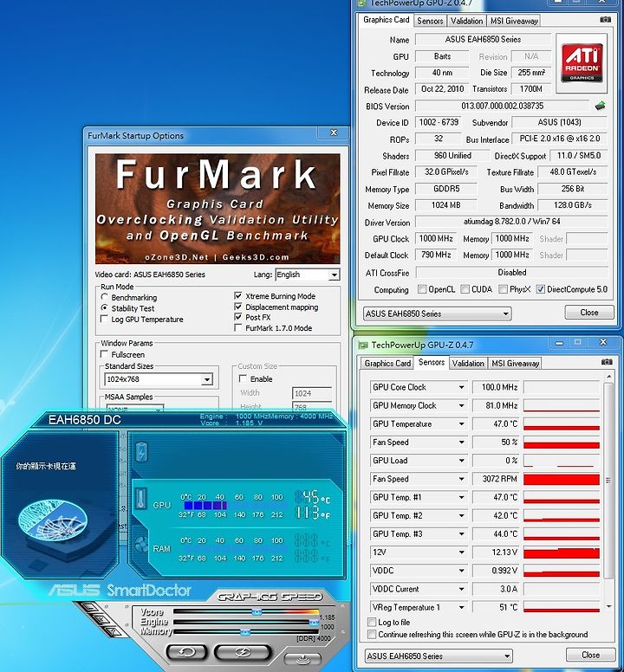
Task: Enable Fullscreen checkbox in FurMark
Action: coord(104,354)
